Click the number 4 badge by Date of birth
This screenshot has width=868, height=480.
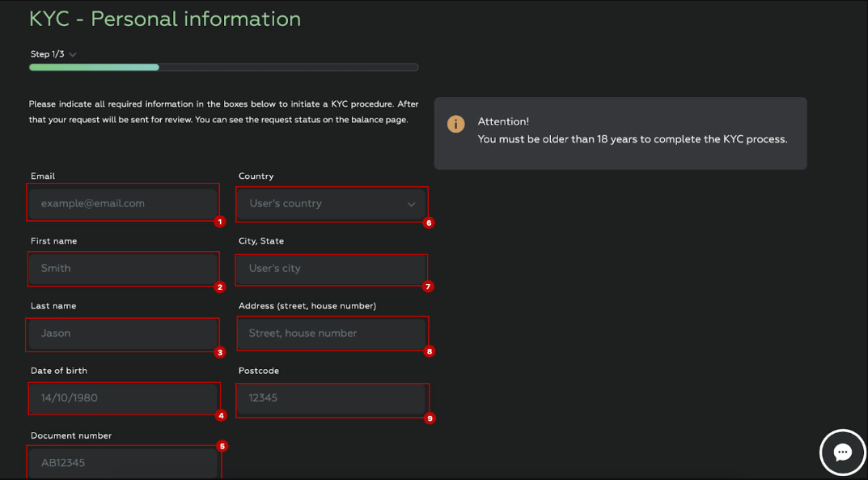point(221,416)
